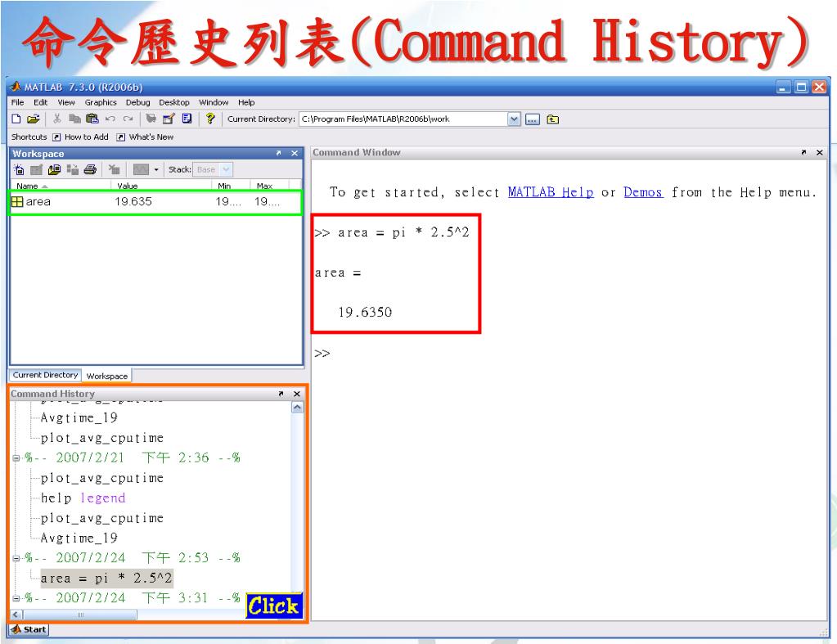Open the Help menu
The height and width of the screenshot is (644, 837).
click(x=246, y=102)
